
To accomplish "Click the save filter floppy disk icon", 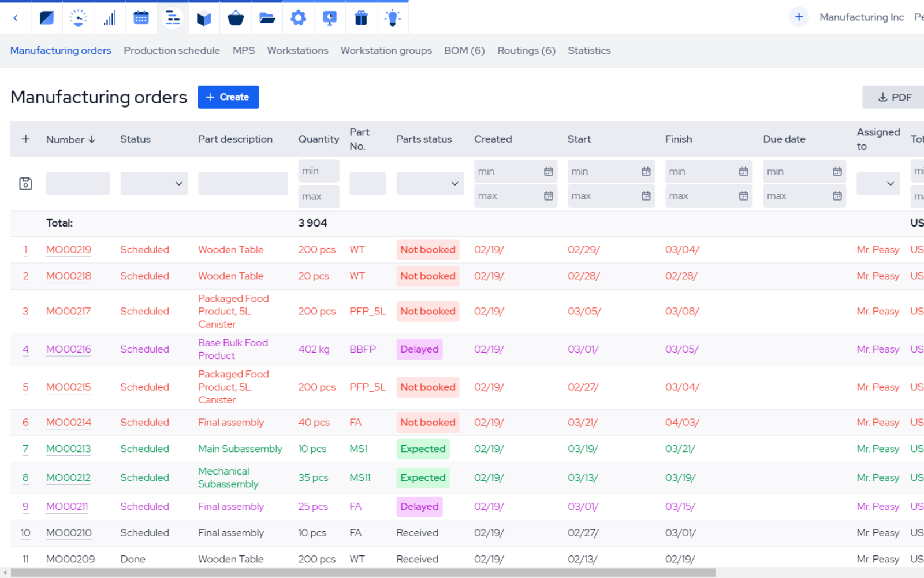I will [x=25, y=183].
